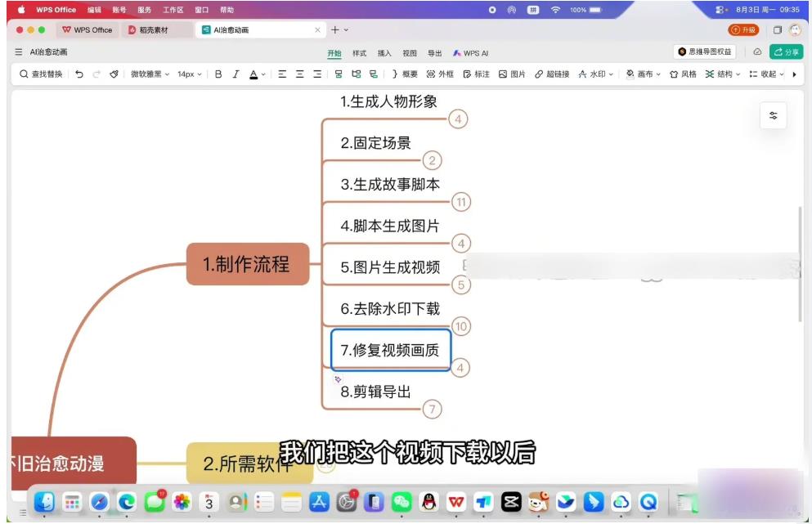Add a 概要 summary bracket
This screenshot has width=812, height=524.
coord(405,74)
